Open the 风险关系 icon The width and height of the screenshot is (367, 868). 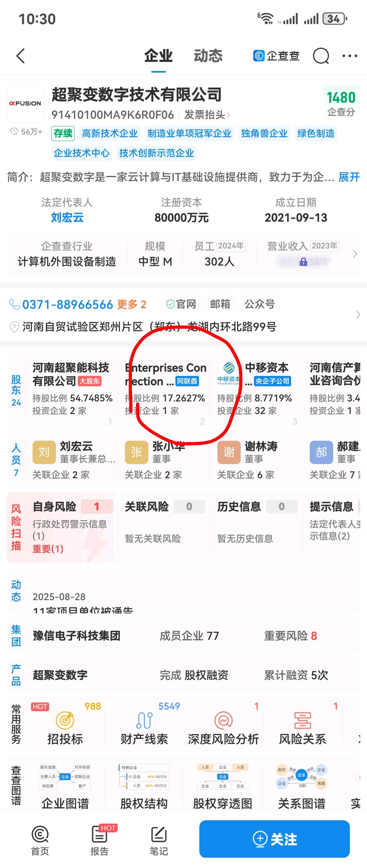point(303,721)
